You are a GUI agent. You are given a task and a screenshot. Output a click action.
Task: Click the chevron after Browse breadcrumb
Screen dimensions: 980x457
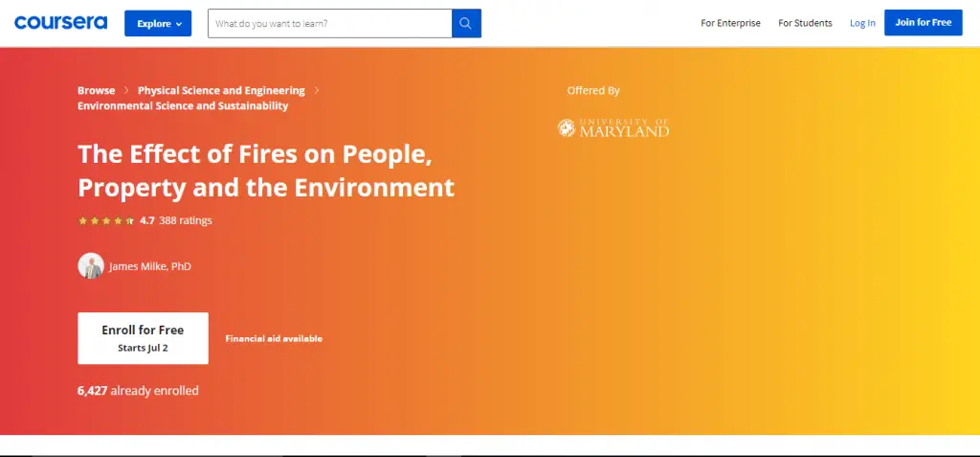(126, 91)
